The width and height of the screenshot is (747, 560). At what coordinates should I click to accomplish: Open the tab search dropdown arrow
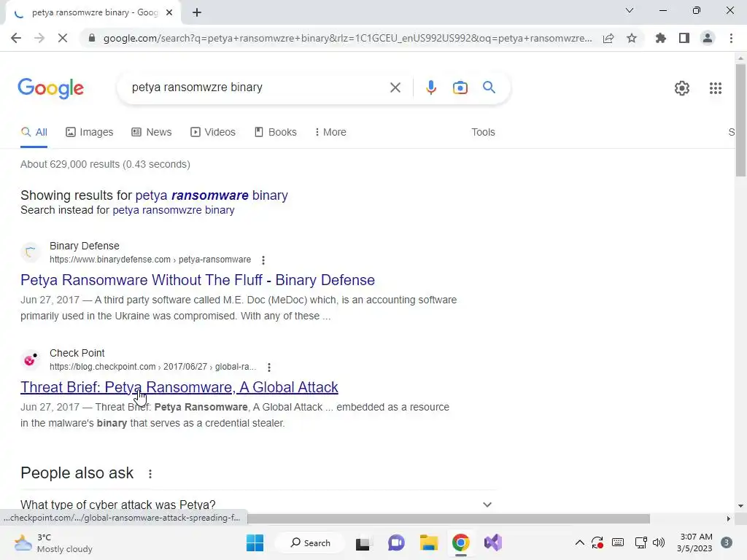point(630,10)
